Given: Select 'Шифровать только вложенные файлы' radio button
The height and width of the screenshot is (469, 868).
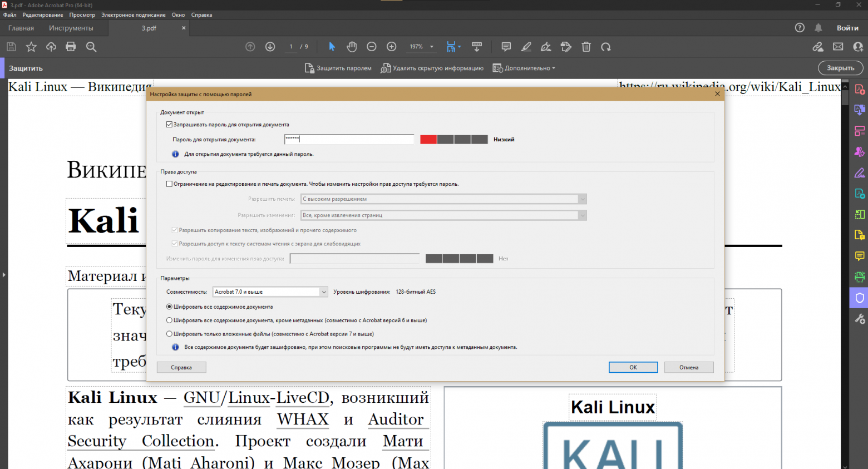Looking at the screenshot, I should 169,334.
